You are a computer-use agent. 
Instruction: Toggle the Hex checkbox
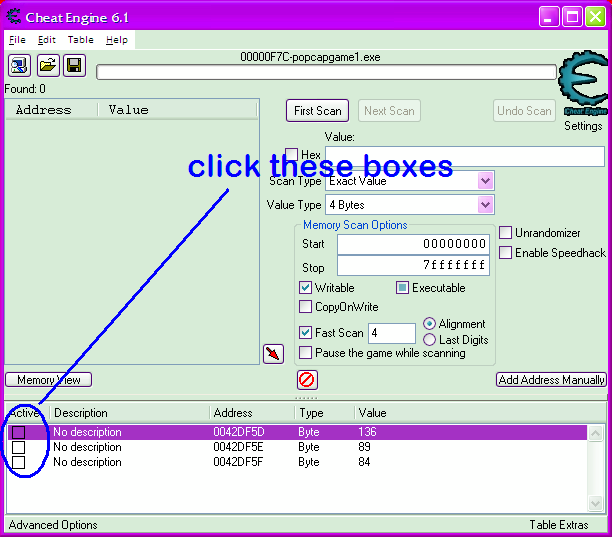click(x=291, y=154)
